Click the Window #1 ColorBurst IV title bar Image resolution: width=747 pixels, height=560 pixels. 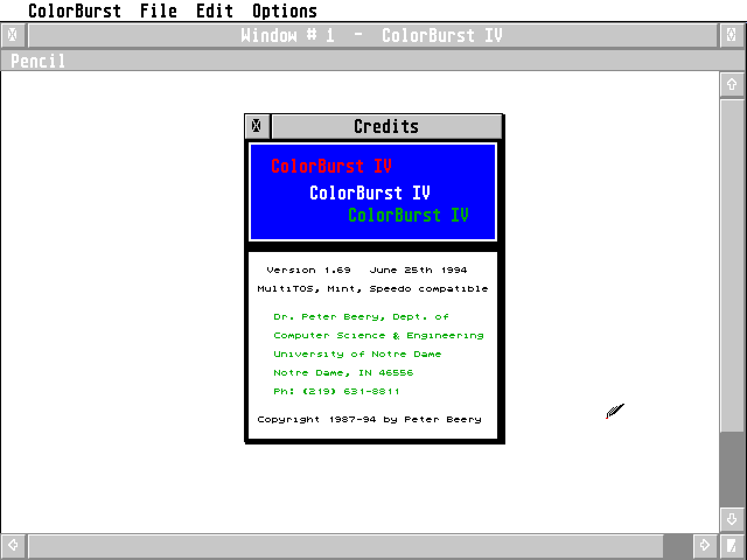(x=372, y=36)
